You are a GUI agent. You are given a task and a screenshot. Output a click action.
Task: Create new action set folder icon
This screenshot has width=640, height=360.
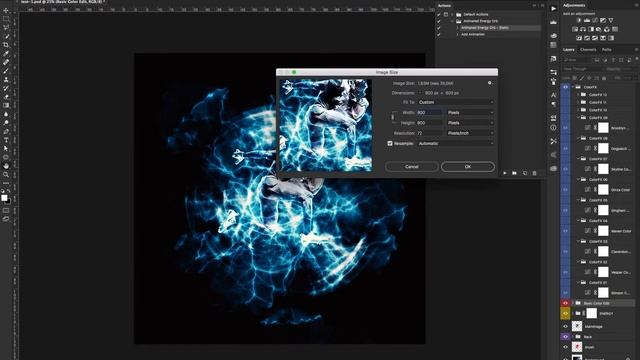(x=514, y=173)
